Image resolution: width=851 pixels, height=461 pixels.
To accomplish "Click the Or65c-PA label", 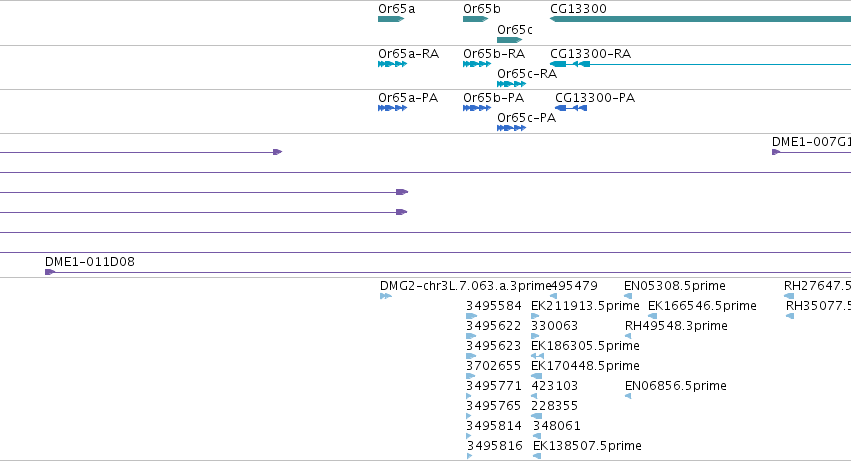I will (x=526, y=118).
